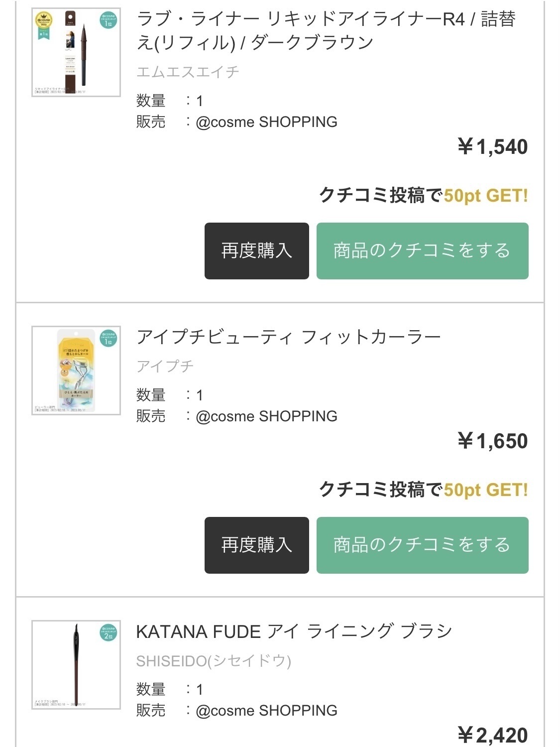Viewport: 560px width, 747px height.
Task: Tap the 50pt GET! text under ¥1,650
Action: coord(485,490)
